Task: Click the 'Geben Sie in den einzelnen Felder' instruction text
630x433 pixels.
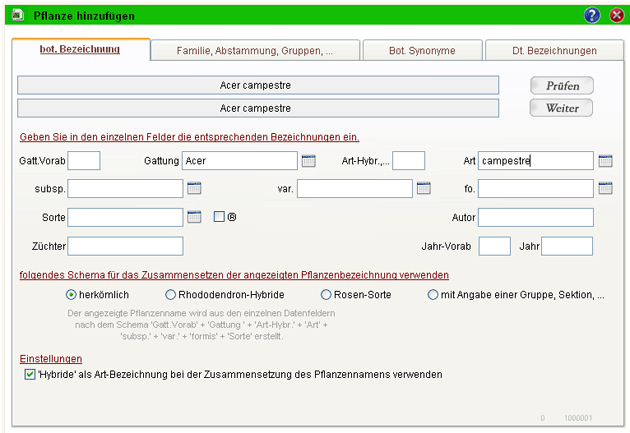Action: [189, 137]
